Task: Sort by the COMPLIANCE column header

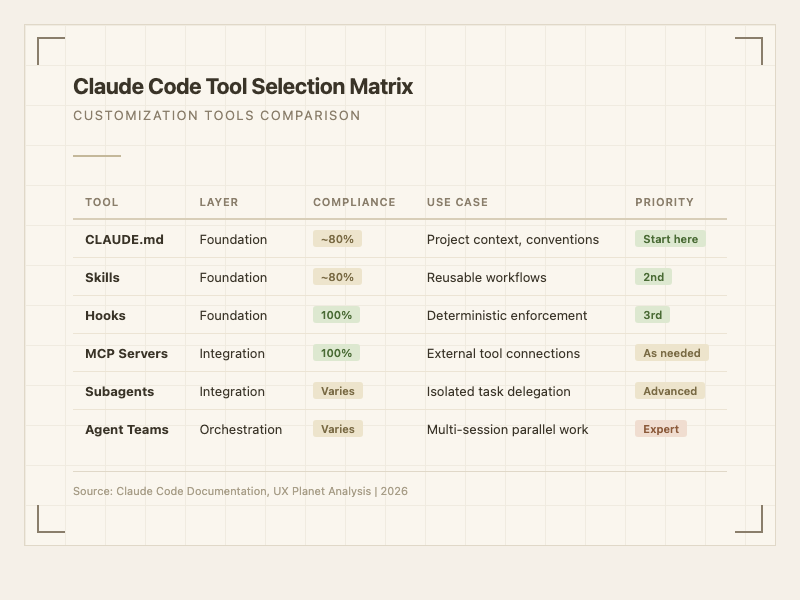Action: pyautogui.click(x=354, y=202)
